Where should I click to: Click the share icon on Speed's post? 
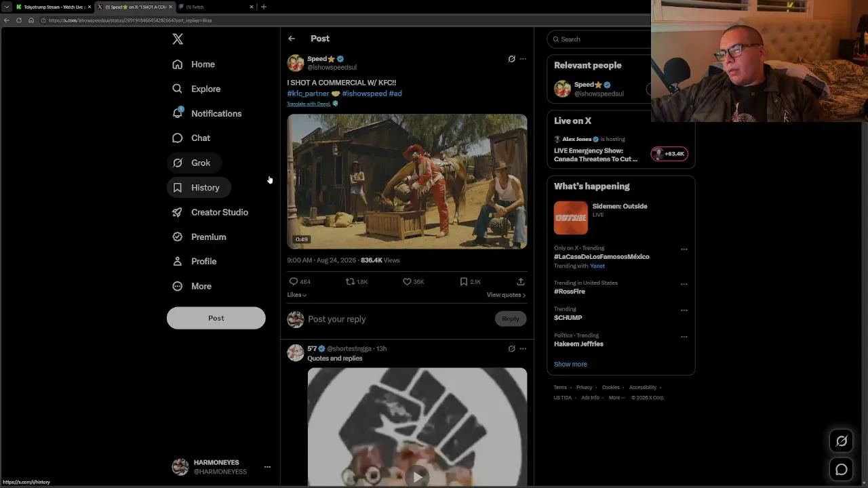click(x=521, y=281)
